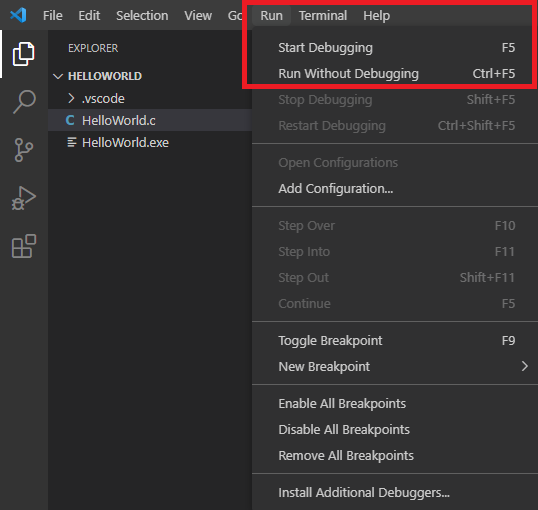Choose Run Without Debugging
The height and width of the screenshot is (510, 538).
point(396,73)
